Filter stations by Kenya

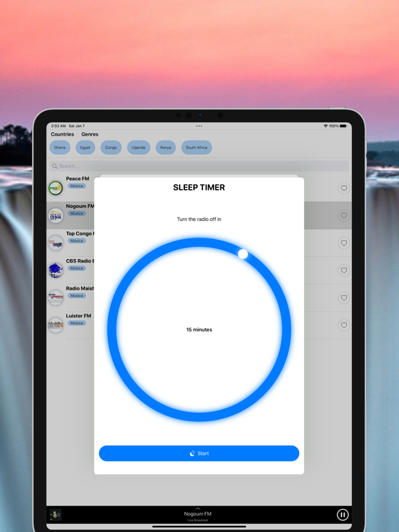click(x=166, y=148)
